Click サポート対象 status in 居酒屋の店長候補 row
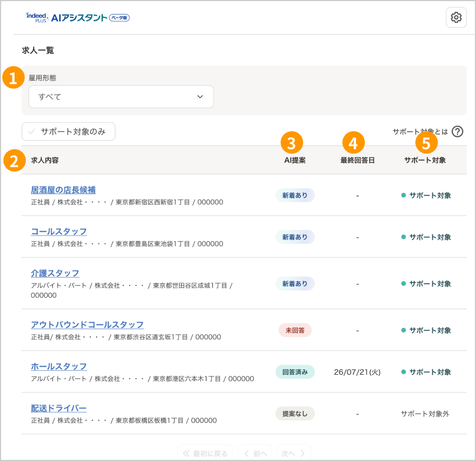The image size is (476, 461). [x=426, y=195]
